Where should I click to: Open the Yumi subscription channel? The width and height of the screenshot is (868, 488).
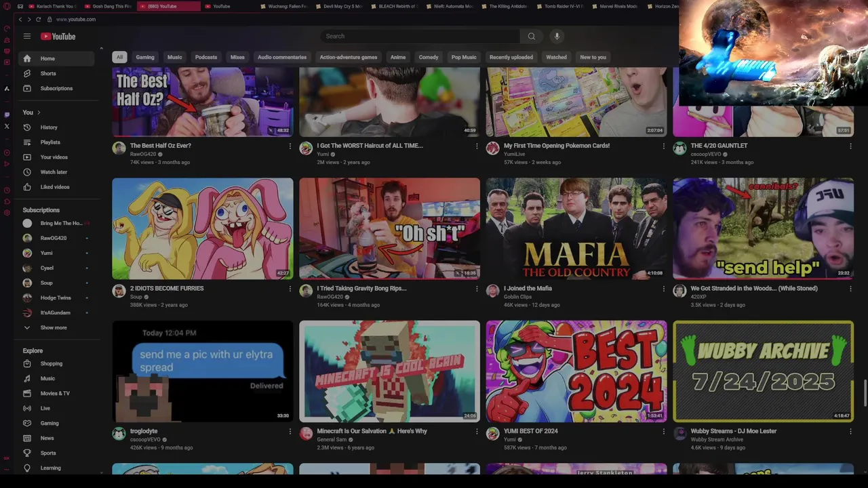(56, 253)
